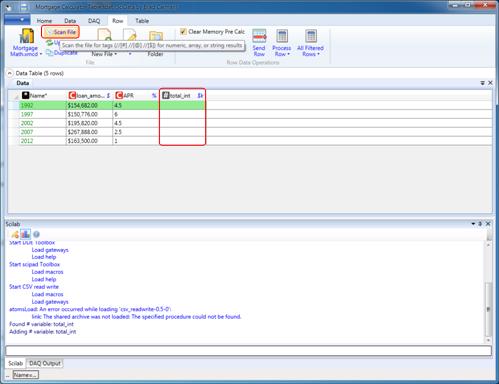This screenshot has width=499, height=384.
Task: Click the 'Start scipad Toolbox' log line
Action: click(x=34, y=264)
